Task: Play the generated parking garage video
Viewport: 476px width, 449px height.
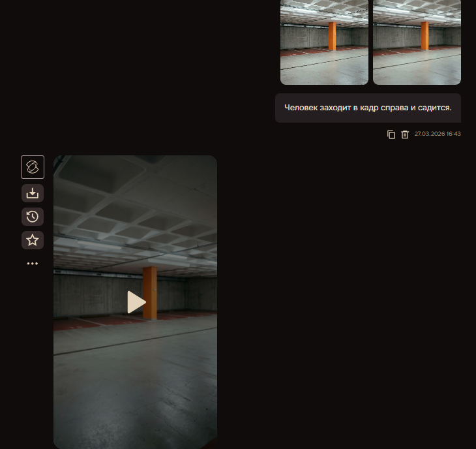Action: pos(137,302)
